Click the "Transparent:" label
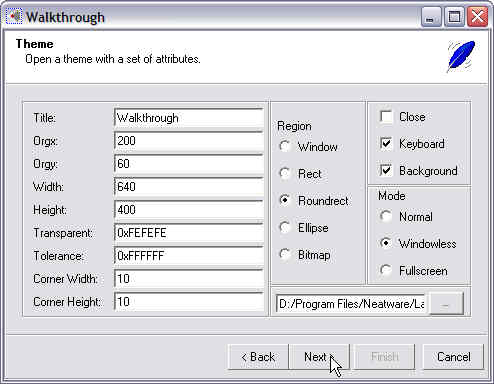Image resolution: width=494 pixels, height=384 pixels. pyautogui.click(x=63, y=233)
